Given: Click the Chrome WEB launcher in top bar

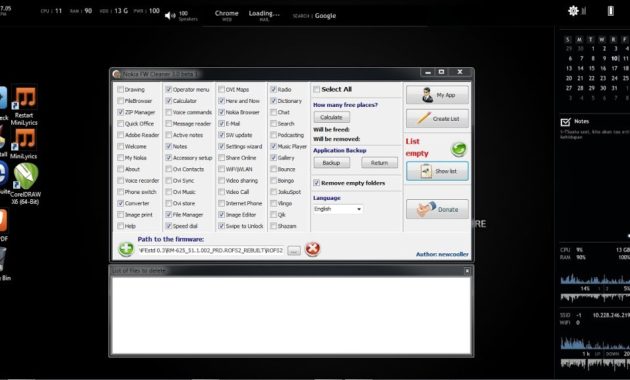Looking at the screenshot, I should [227, 15].
